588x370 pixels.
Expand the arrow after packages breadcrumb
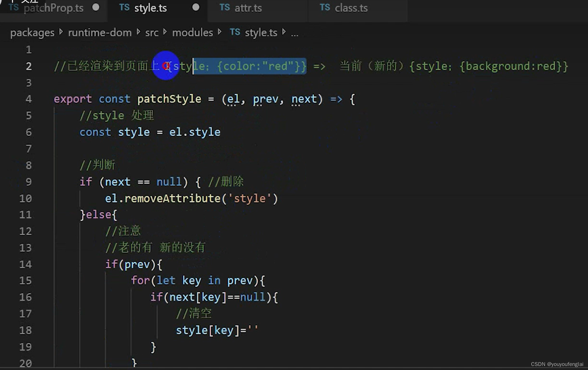click(61, 32)
